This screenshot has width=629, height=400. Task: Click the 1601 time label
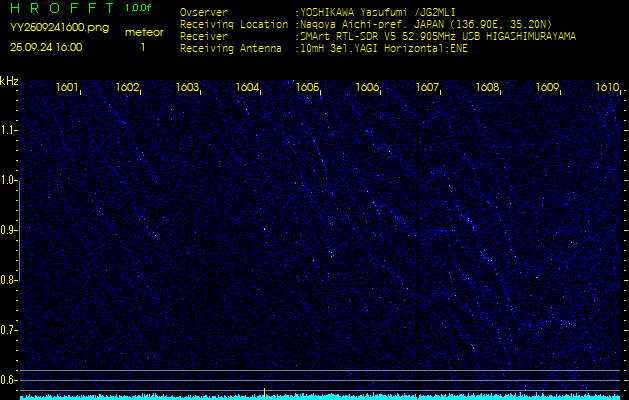click(67, 87)
